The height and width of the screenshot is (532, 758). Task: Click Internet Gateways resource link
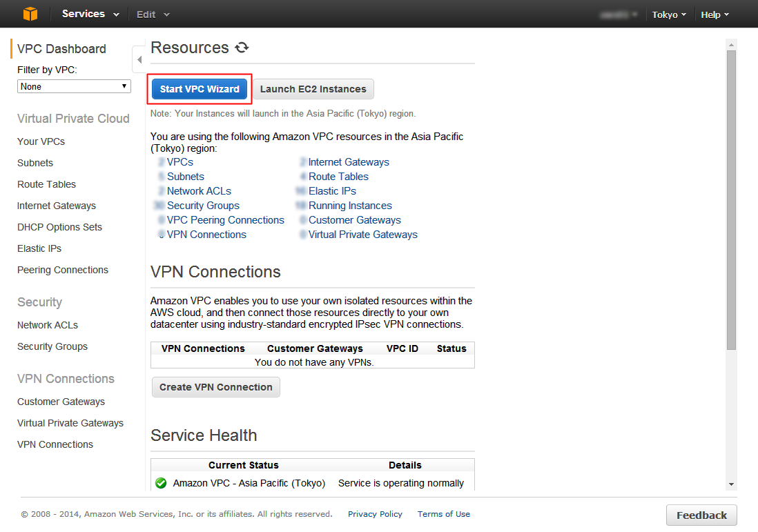[x=349, y=162]
